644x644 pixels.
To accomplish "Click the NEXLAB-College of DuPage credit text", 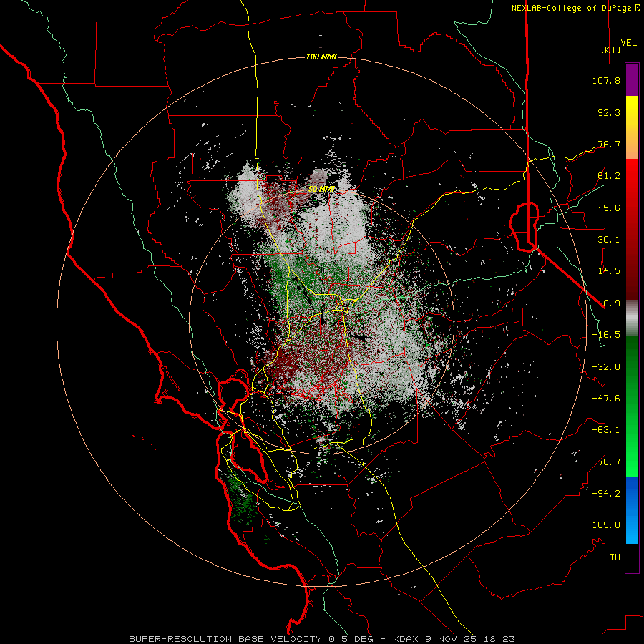I will tap(571, 8).
